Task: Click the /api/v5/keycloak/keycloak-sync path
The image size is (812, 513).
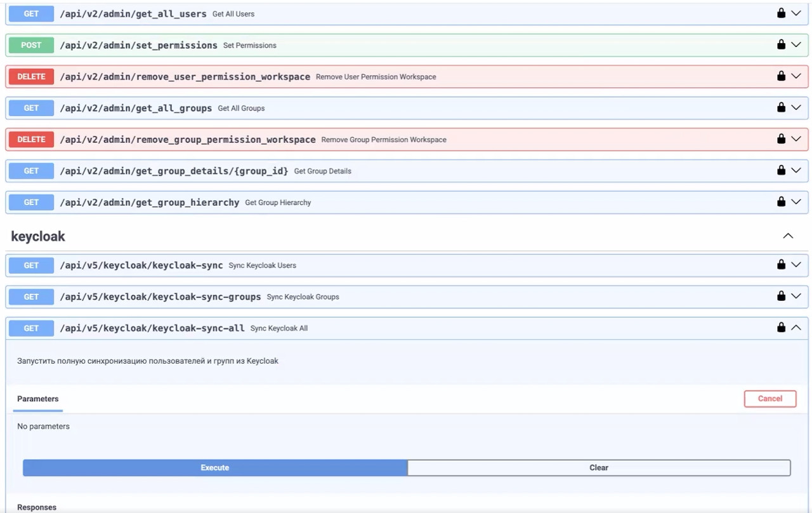Action: point(141,265)
